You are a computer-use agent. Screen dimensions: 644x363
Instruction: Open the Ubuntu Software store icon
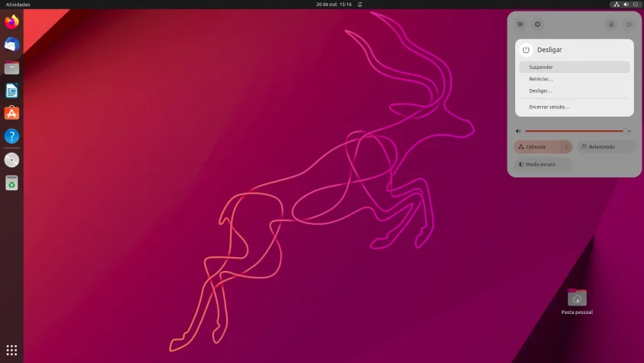point(11,113)
